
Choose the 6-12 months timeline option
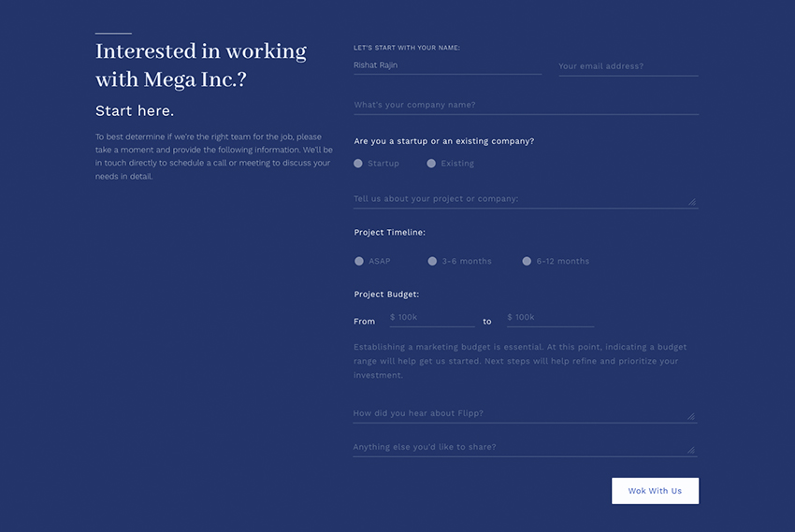click(x=527, y=262)
